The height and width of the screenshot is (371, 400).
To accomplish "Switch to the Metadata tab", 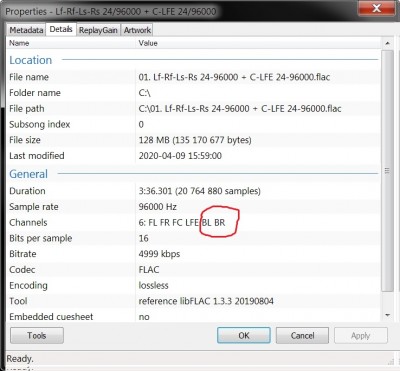I will (26, 30).
